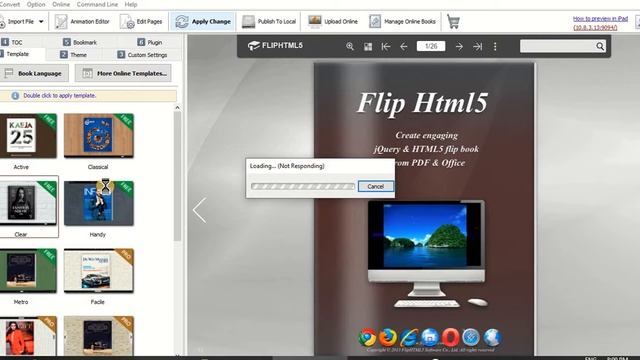
Task: Open the more options vertical dots menu
Action: tap(495, 47)
